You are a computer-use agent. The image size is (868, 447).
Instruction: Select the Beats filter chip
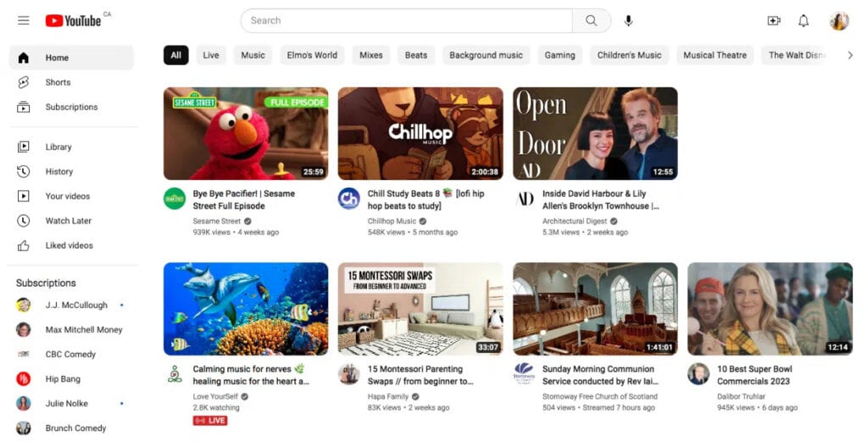415,55
